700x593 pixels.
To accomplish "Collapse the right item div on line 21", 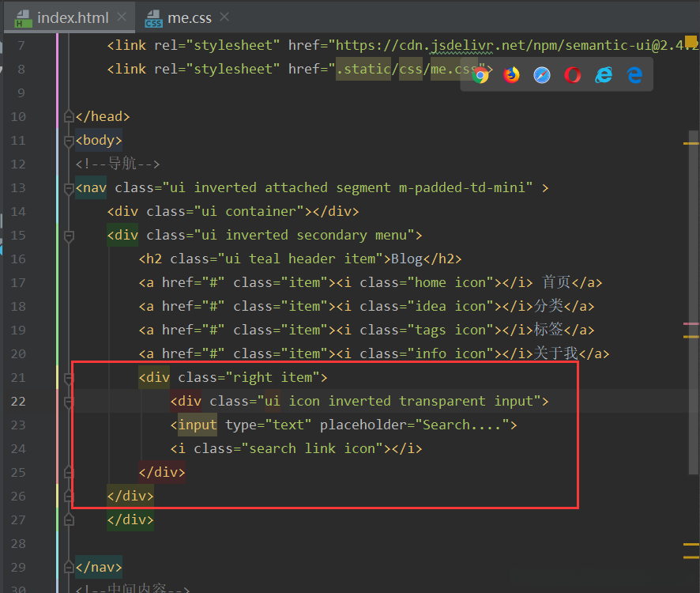I will [x=70, y=378].
